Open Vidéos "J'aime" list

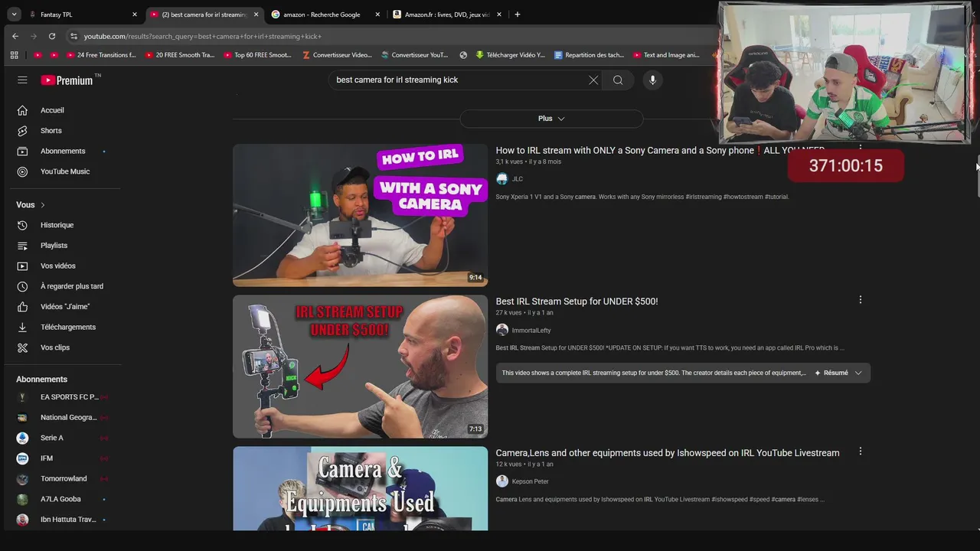tap(66, 307)
